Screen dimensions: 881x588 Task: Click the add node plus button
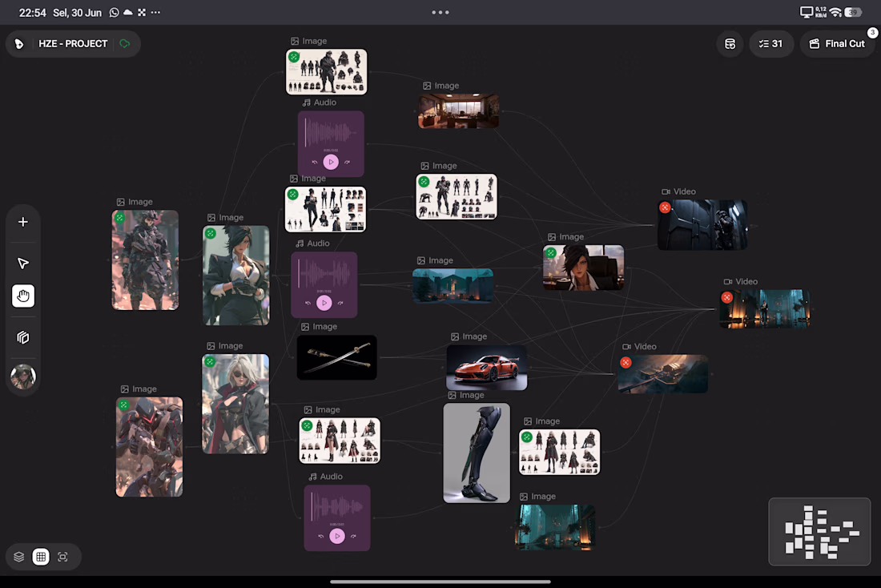click(23, 222)
